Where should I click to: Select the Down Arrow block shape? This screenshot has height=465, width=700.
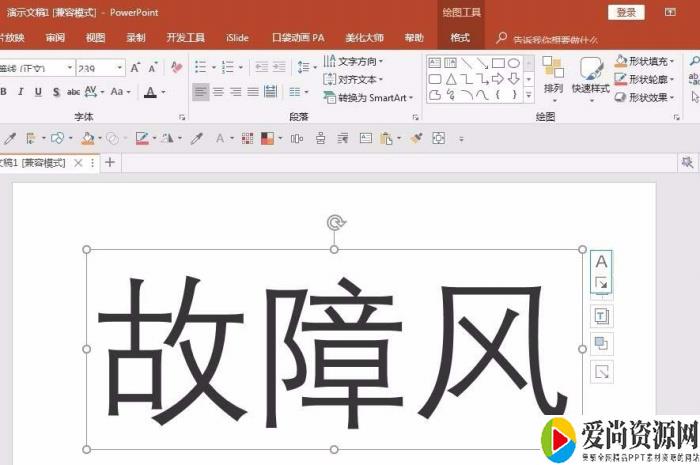pos(514,79)
